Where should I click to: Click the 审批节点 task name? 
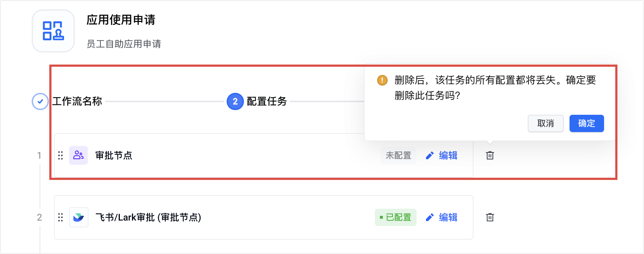(114, 155)
